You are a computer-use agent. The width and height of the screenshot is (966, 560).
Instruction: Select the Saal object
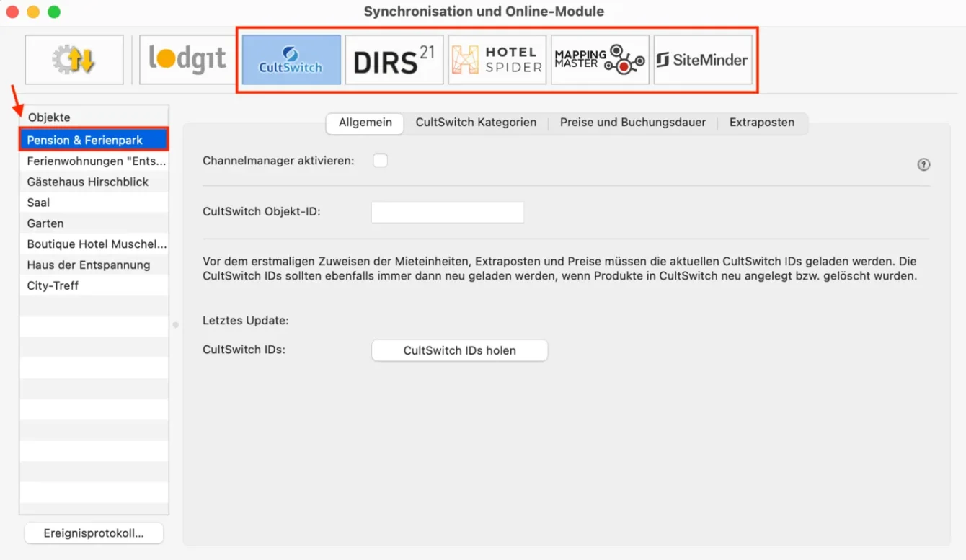tap(94, 203)
